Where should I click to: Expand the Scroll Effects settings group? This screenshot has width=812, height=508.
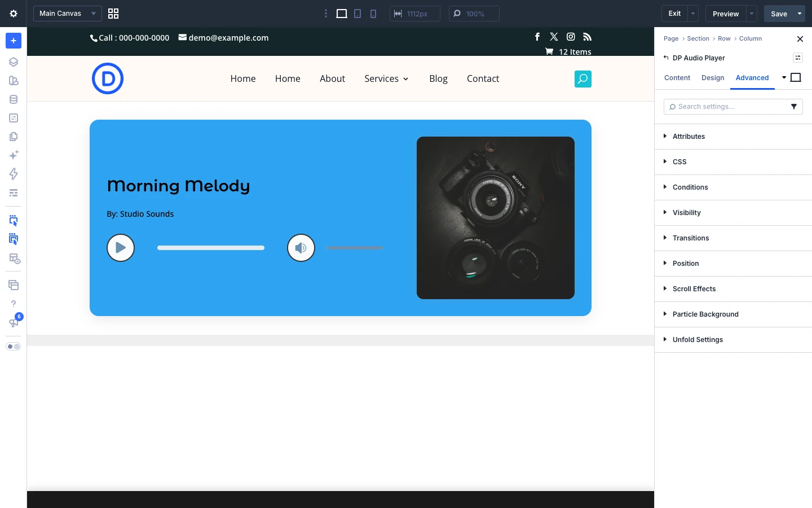point(733,289)
